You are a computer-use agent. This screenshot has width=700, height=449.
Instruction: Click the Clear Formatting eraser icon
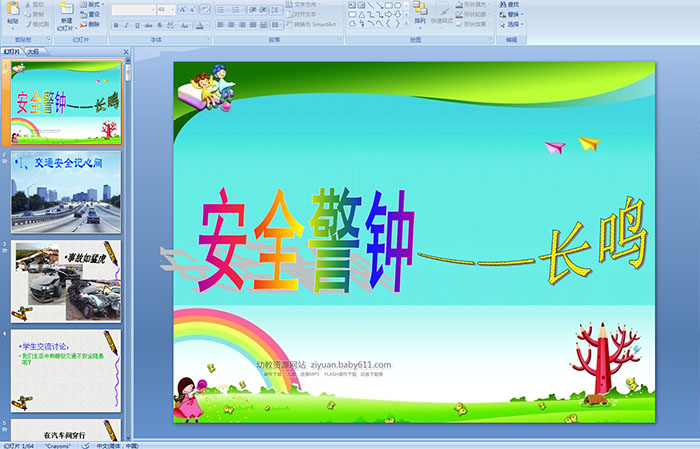(204, 9)
